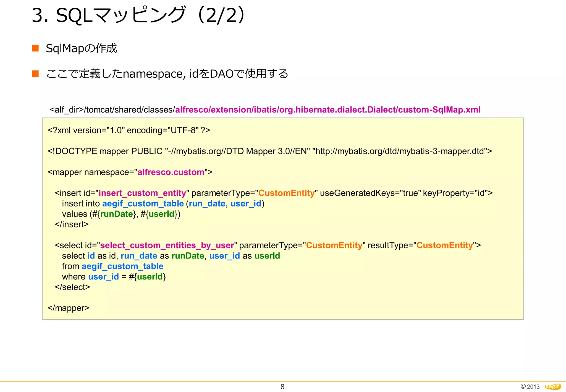Click the XML declaration line with UTF-8 encoding
The image size is (566, 392).
coord(129,130)
